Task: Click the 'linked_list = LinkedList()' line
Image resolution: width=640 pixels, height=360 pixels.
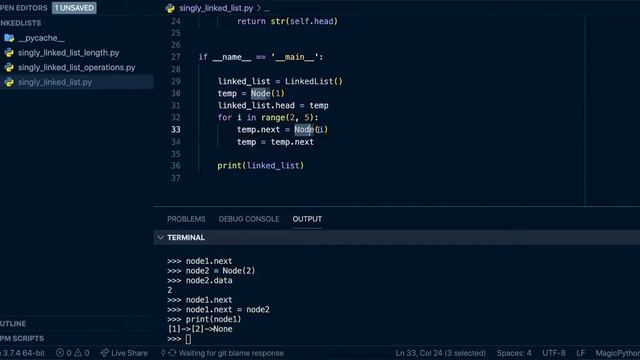Action: (x=280, y=81)
